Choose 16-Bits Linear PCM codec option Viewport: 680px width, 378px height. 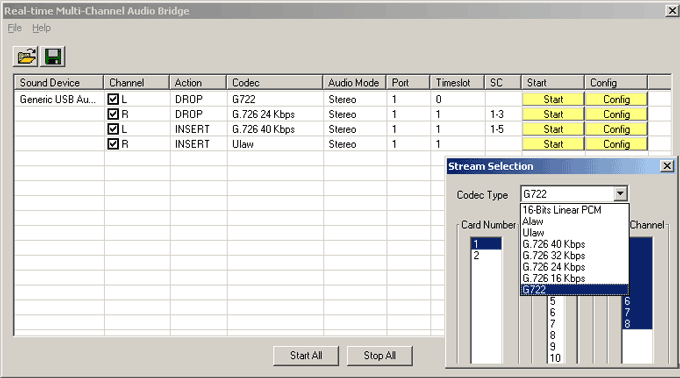(x=574, y=210)
